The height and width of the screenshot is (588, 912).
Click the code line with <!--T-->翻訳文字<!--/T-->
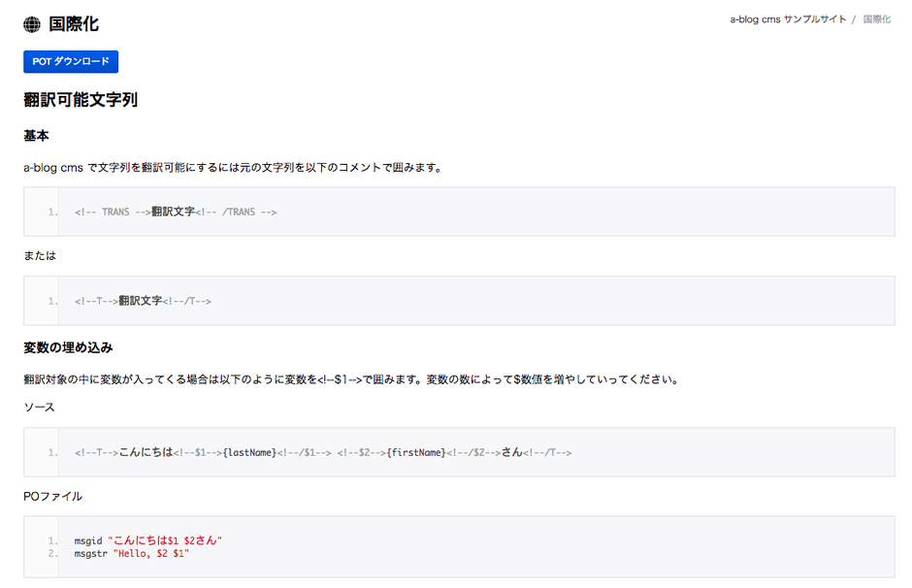coord(143,301)
